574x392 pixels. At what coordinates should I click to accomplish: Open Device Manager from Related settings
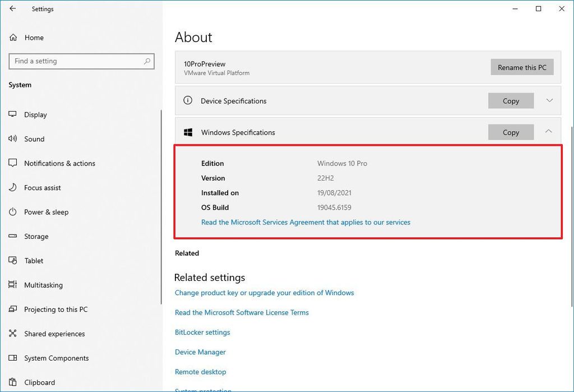click(x=200, y=352)
